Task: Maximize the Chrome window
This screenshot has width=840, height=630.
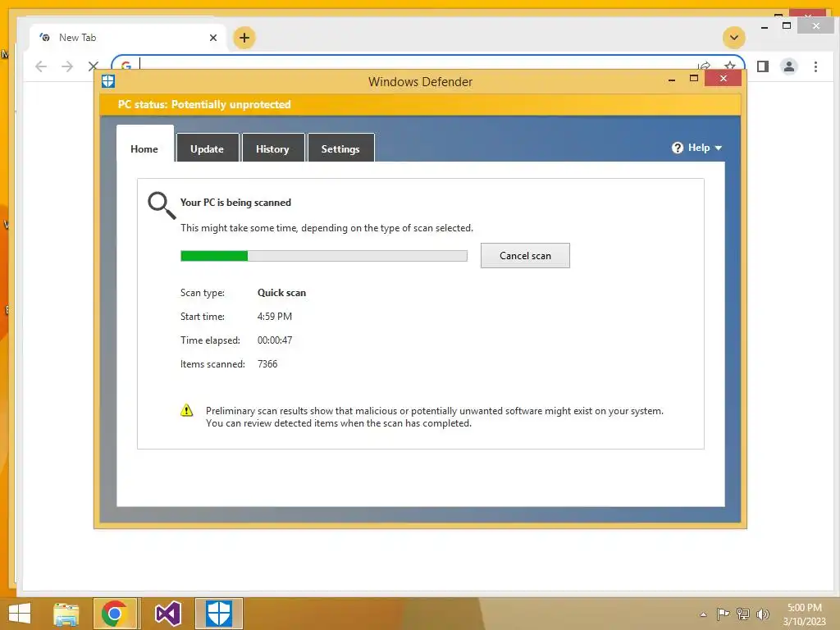Action: (787, 25)
